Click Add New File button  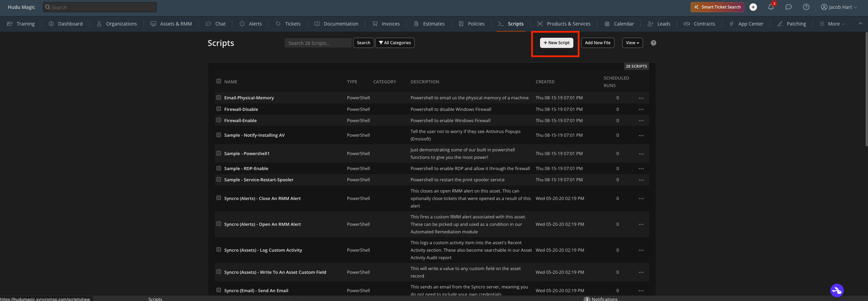[x=597, y=43]
